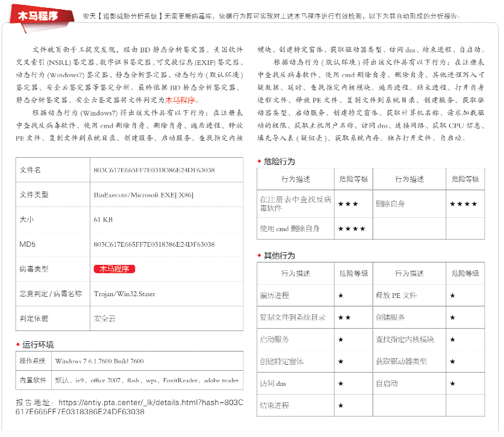Click the 大小 label cell
This screenshot has height=437, width=504.
[x=53, y=219]
